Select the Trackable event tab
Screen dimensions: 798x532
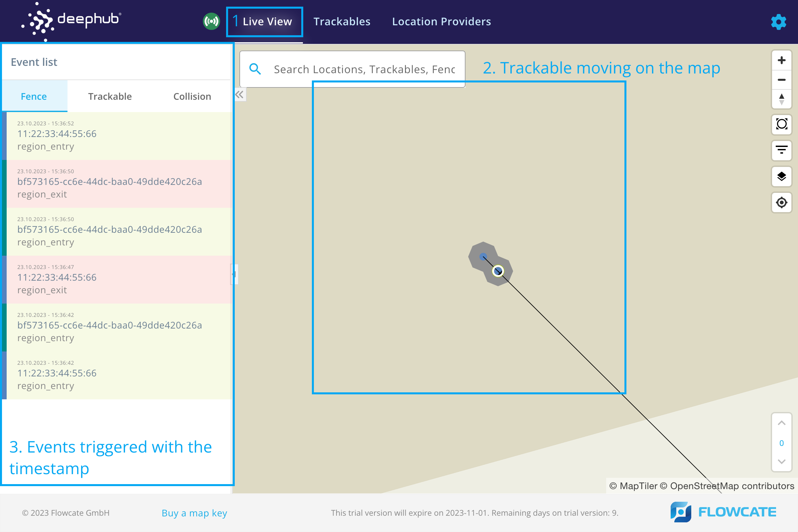pyautogui.click(x=110, y=96)
